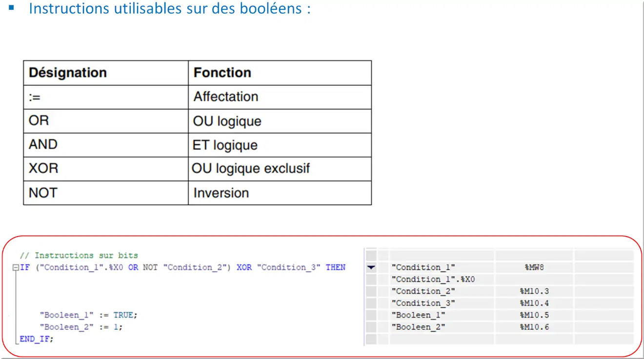The width and height of the screenshot is (644, 359).
Task: Select the "Affectation" table cell
Action: click(x=280, y=97)
